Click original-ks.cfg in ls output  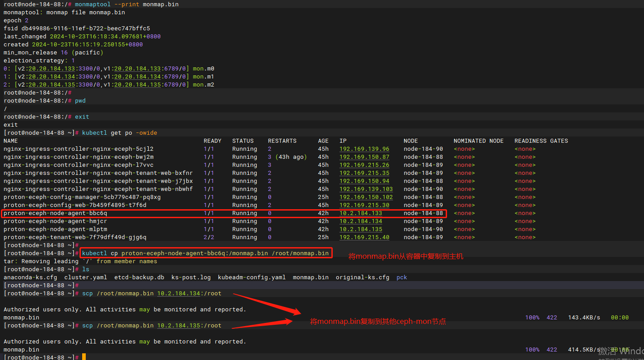[x=363, y=277]
